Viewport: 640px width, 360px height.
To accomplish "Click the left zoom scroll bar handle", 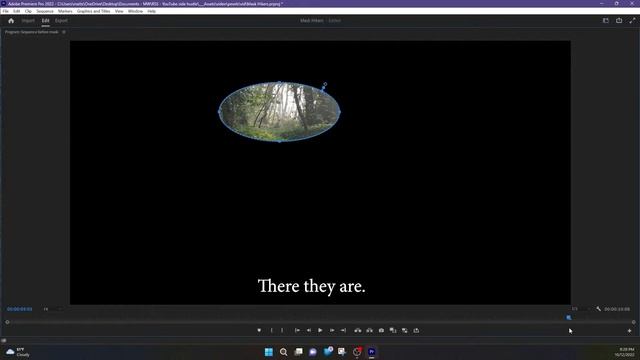I will (x=7, y=322).
